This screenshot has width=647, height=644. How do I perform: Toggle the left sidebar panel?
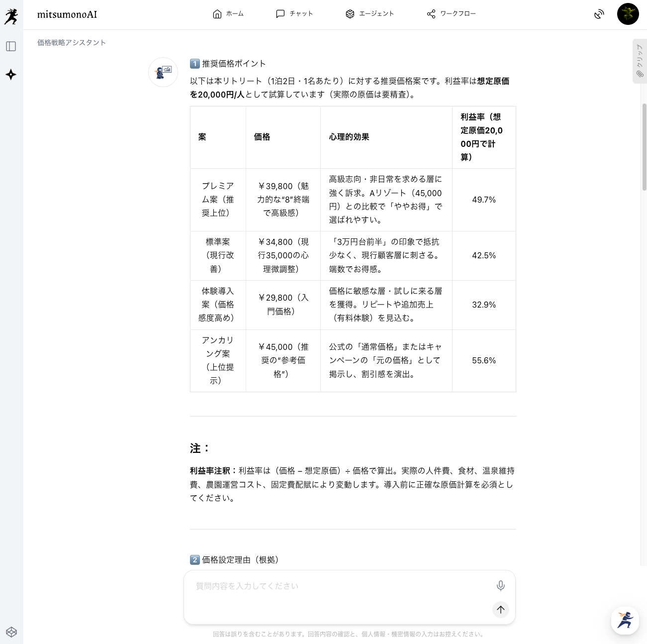(x=11, y=46)
